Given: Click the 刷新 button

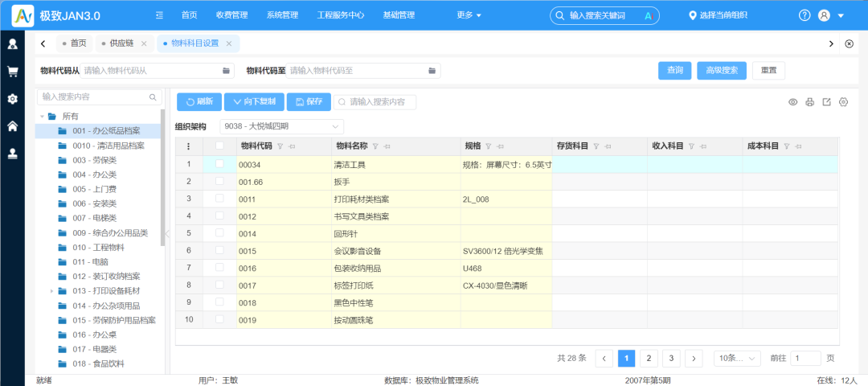Looking at the screenshot, I should click(x=199, y=102).
